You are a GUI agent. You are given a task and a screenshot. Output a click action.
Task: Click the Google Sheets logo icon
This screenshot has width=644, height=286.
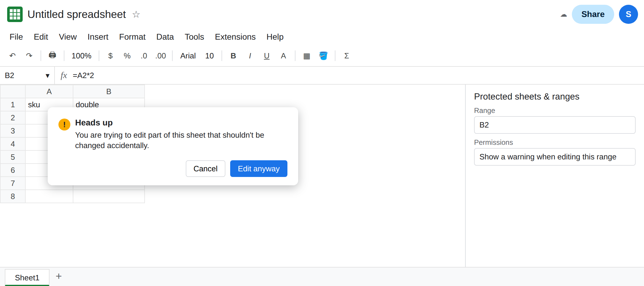pyautogui.click(x=15, y=14)
